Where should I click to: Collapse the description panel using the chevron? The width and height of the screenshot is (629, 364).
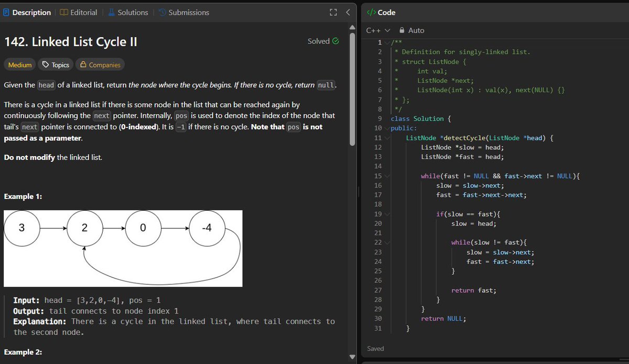click(x=348, y=12)
